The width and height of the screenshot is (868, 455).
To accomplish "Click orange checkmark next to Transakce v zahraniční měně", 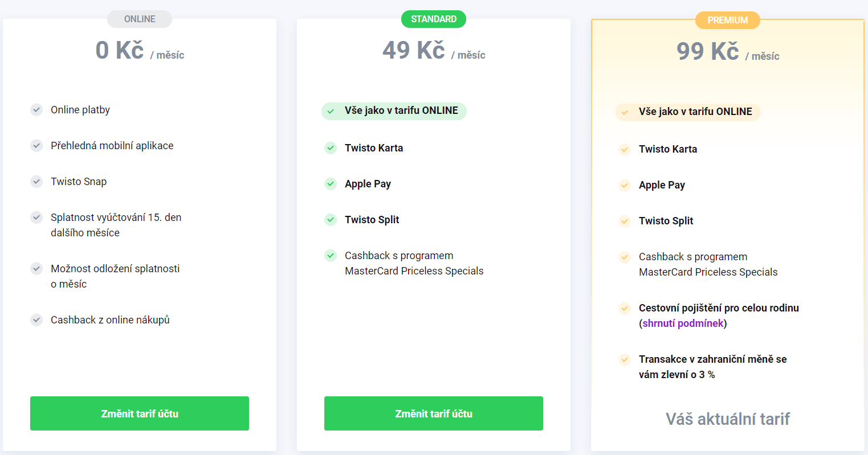I will [625, 360].
